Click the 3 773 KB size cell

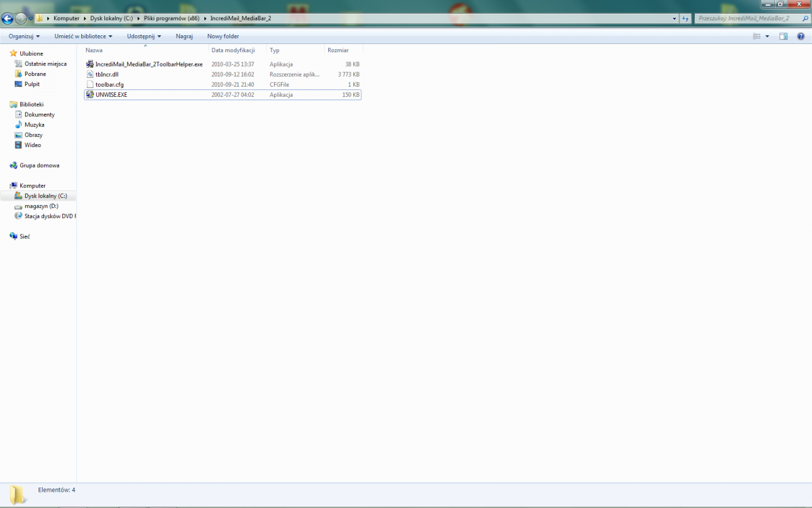tap(349, 75)
